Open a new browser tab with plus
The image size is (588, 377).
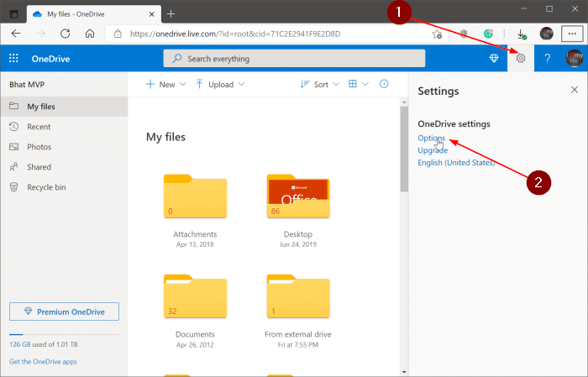point(171,14)
